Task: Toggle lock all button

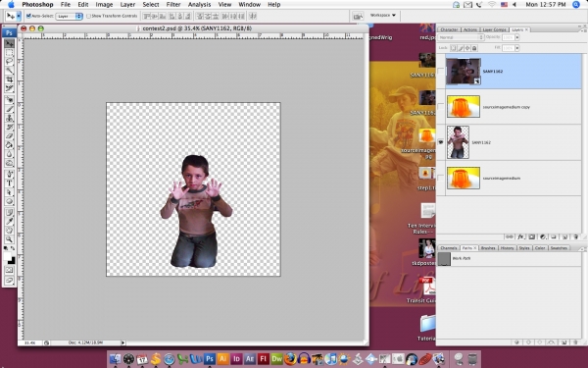Action: [474, 48]
